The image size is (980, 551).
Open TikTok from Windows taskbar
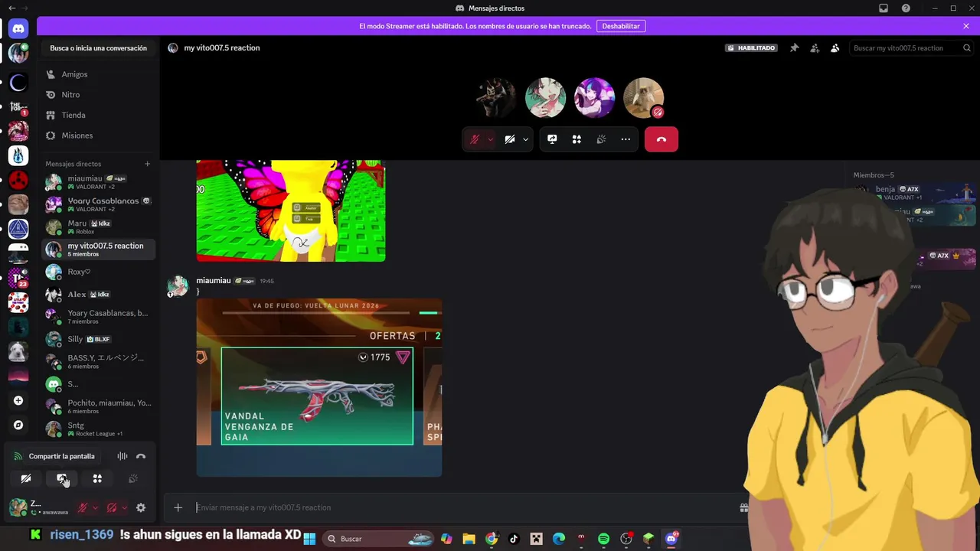pos(514,539)
